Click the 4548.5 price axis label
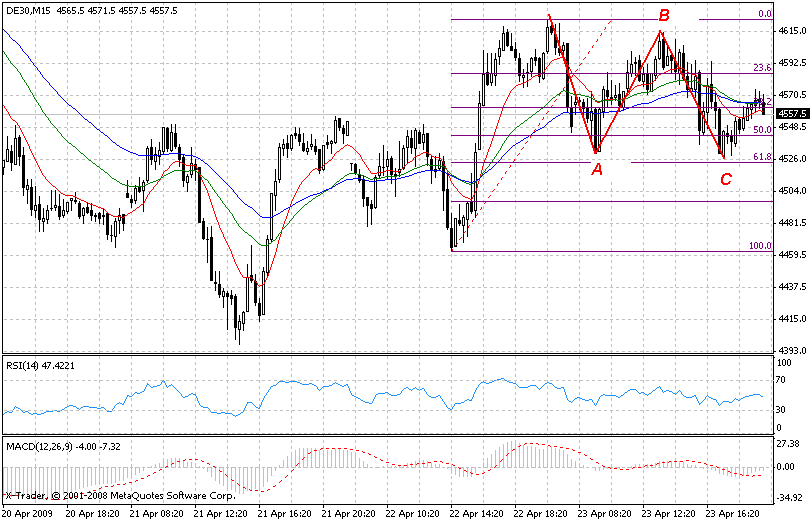The image size is (811, 521). point(792,127)
